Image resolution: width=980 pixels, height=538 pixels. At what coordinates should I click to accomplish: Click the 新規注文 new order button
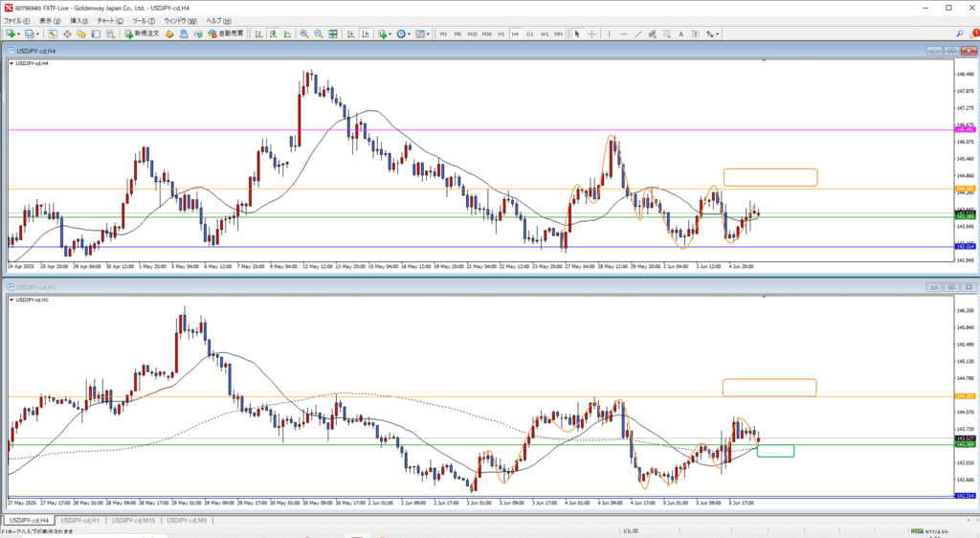142,34
